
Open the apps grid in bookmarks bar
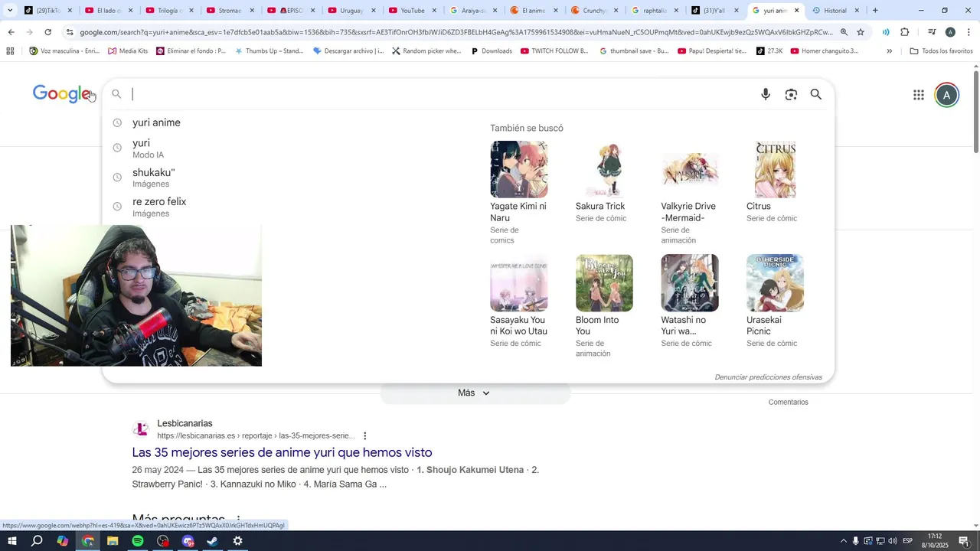coord(10,51)
